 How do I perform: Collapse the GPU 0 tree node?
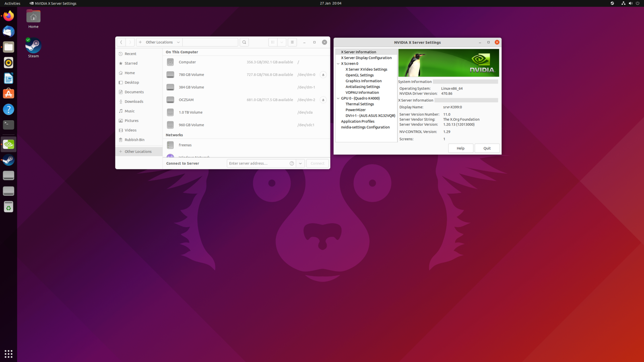coord(338,98)
